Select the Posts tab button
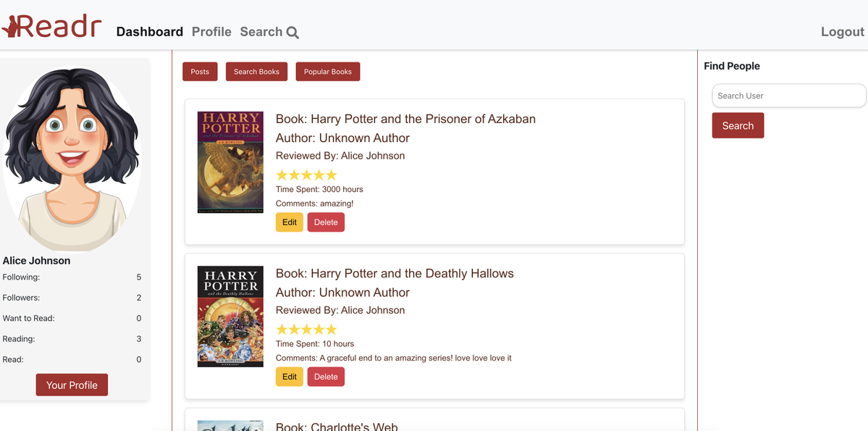Viewport: 868px width, 431px height. (200, 72)
